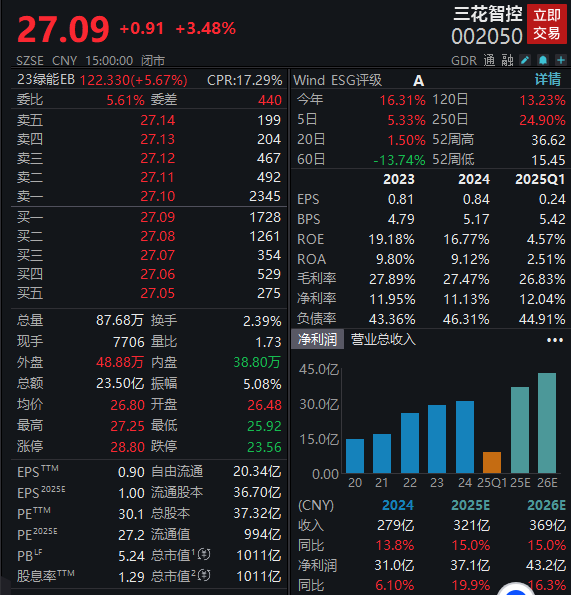Click the 立即交易 trade button
The image size is (571, 595).
pyautogui.click(x=546, y=24)
